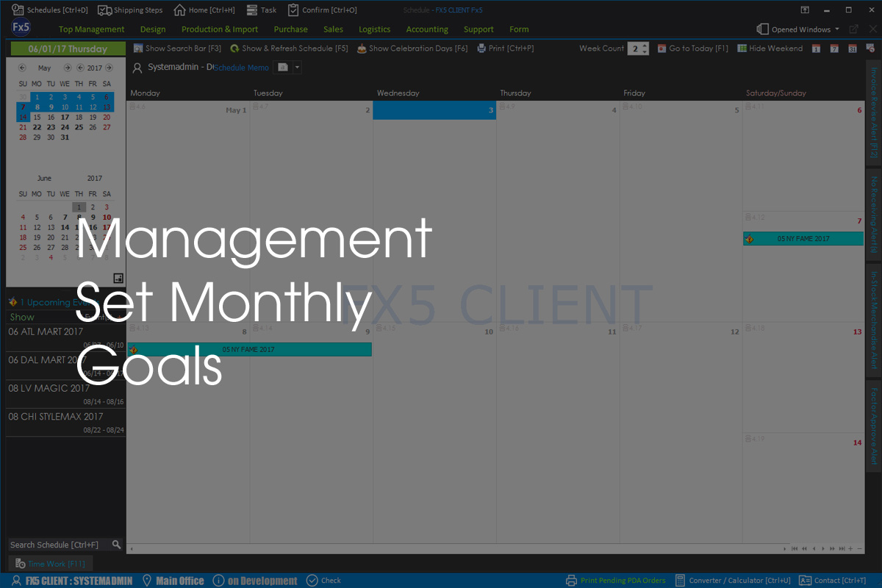Show the search bar in schedule
This screenshot has height=588, width=882.
coord(177,49)
